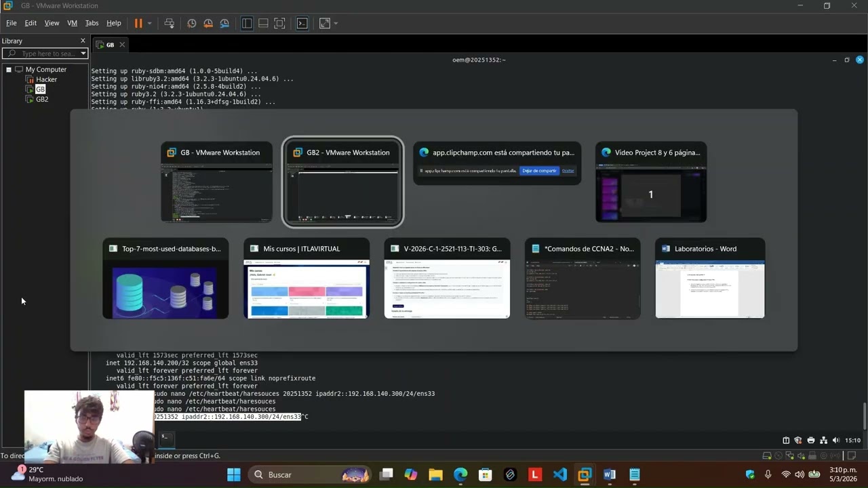Screen dimensions: 868x488
Task: Open Microsoft Edge from the taskbar
Action: [x=460, y=474]
